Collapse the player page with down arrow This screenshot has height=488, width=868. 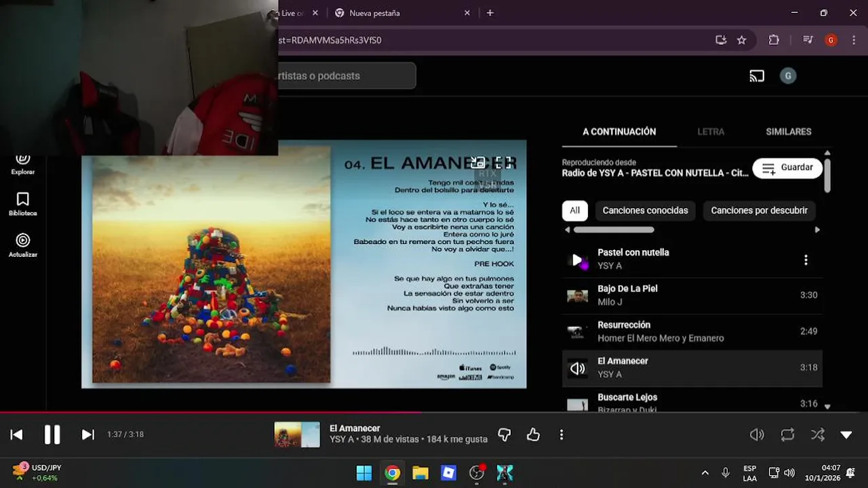[x=846, y=434]
